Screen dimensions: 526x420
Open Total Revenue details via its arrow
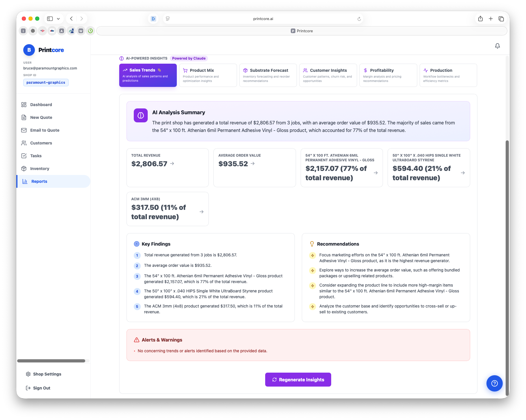(172, 164)
